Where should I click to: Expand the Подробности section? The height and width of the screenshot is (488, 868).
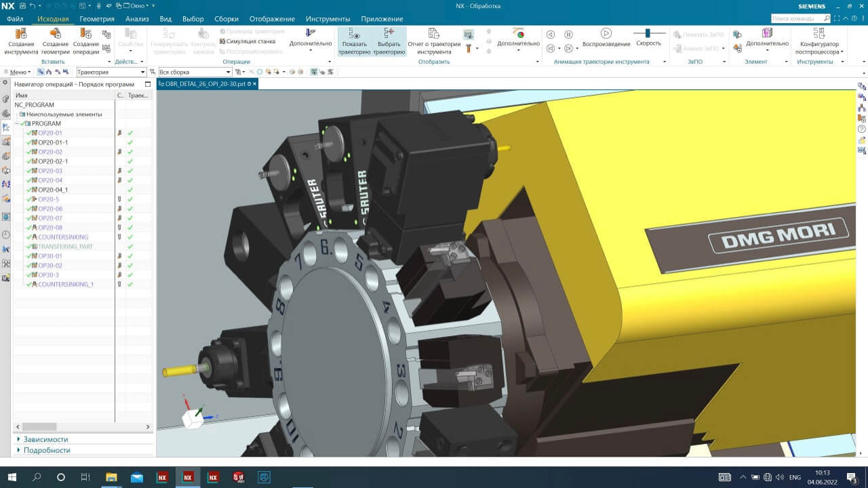46,450
